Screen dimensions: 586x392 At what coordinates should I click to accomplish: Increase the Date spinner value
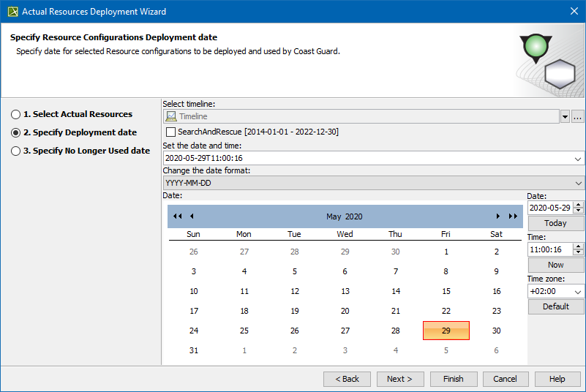coord(579,205)
